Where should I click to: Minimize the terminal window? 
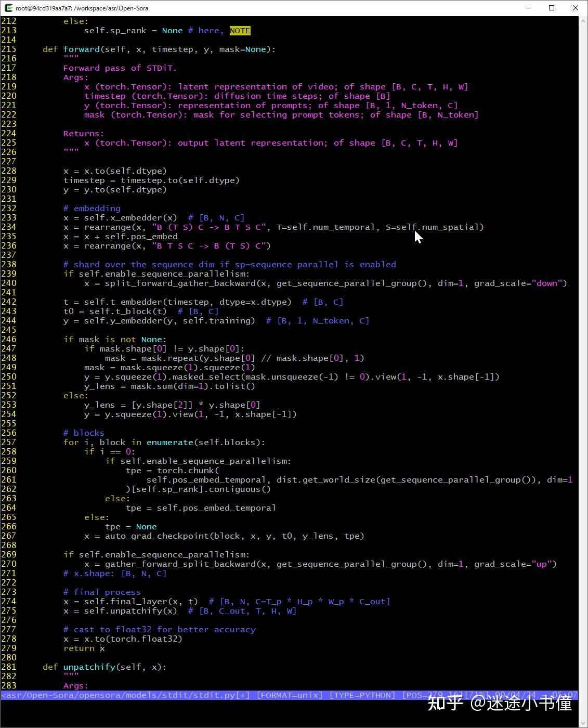tap(528, 8)
